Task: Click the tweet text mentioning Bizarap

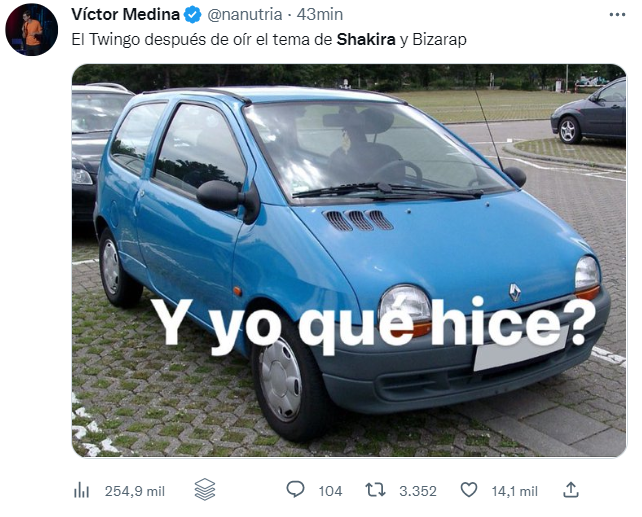Action: (269, 40)
